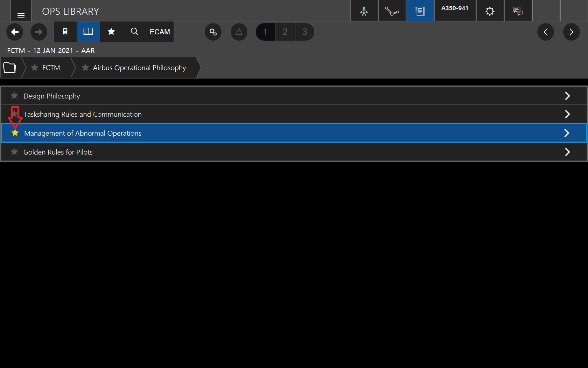Unfavorite Management of Abnormal Operations yellow star
This screenshot has width=588, height=368.
(x=15, y=133)
